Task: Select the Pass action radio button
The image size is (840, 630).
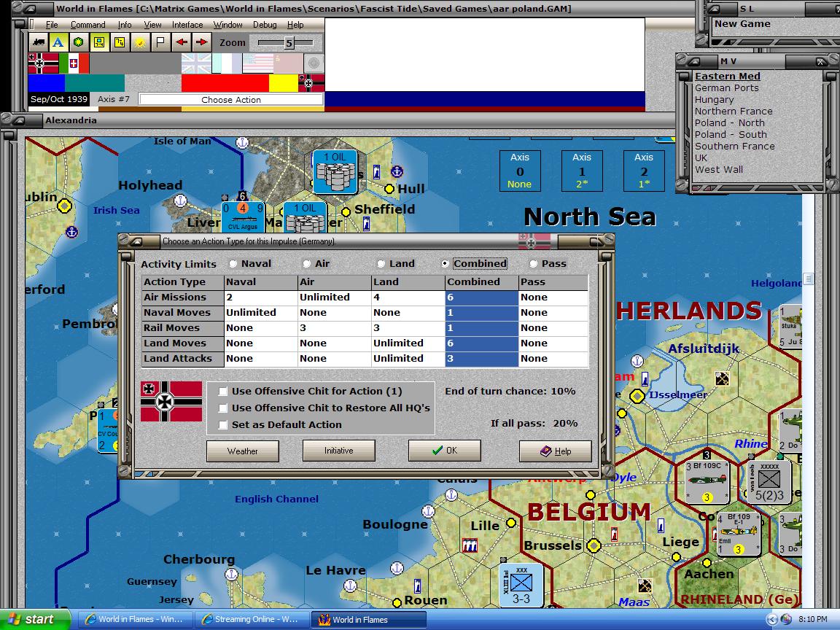Action: click(x=533, y=263)
